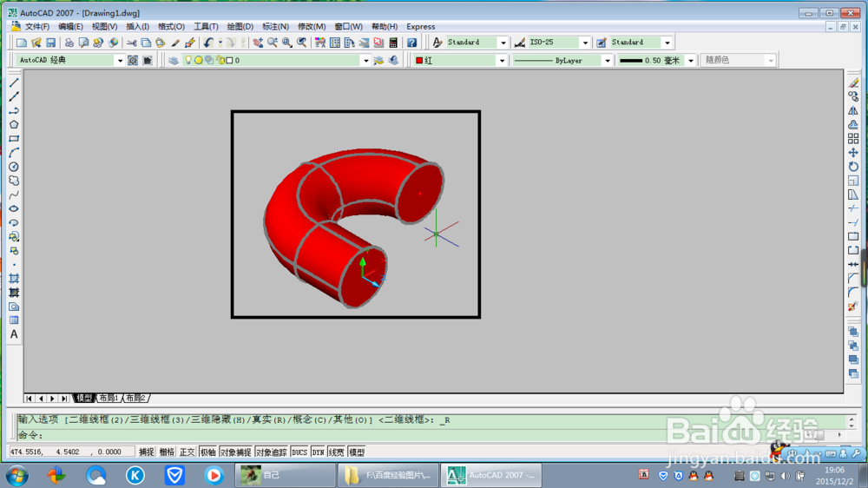Switch to the 布局1 layout tab
868x488 pixels.
109,399
